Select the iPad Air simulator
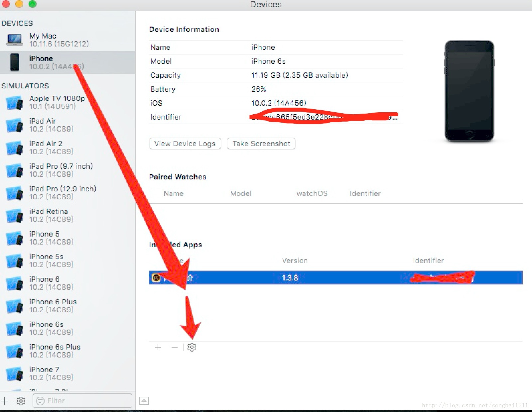The image size is (532, 412). pyautogui.click(x=67, y=125)
